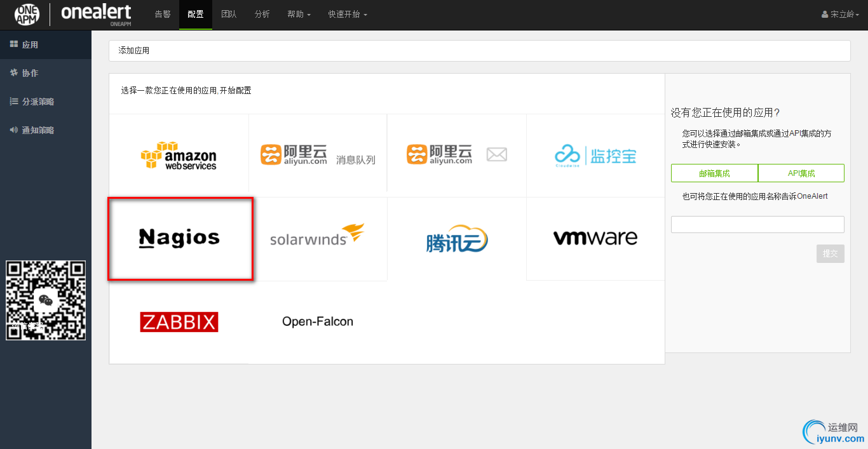Select 协作 in the left sidebar
The image size is (868, 449).
pos(46,73)
